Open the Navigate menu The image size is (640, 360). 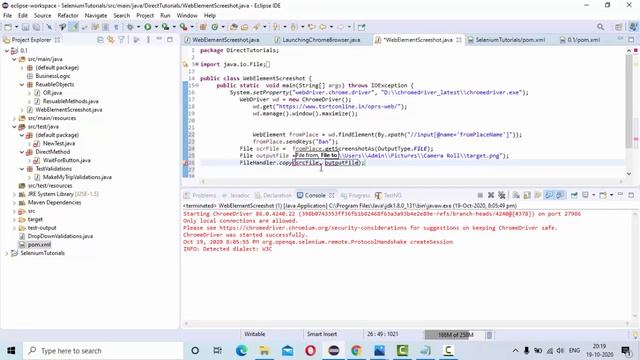coord(96,16)
